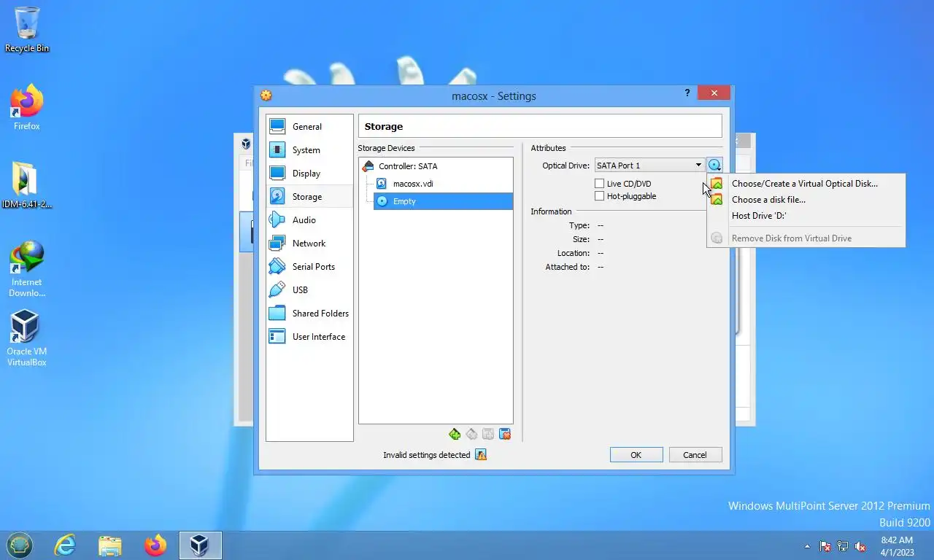Select the Firefox desktop shortcut
Image resolution: width=934 pixels, height=560 pixels.
tap(27, 107)
